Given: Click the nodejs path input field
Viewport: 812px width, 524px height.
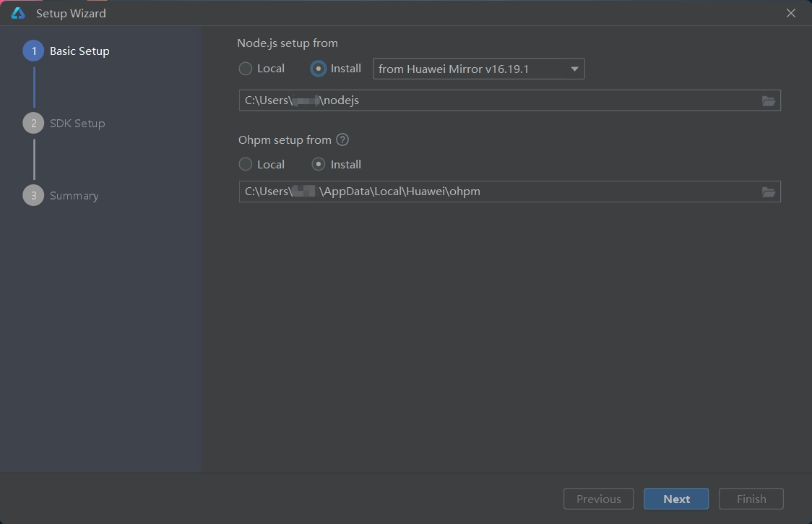Looking at the screenshot, I should [498, 100].
